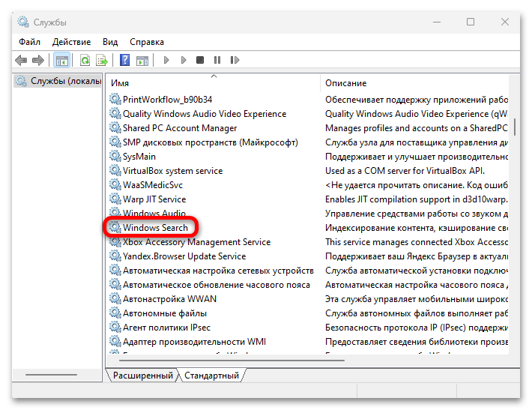Click the gear icon beside Warp JIT Service
Screen dimensions: 532x410
pyautogui.click(x=115, y=199)
